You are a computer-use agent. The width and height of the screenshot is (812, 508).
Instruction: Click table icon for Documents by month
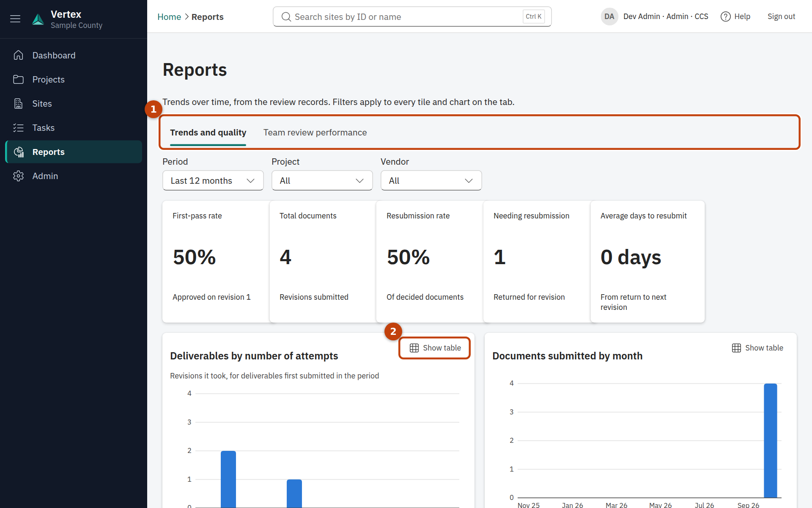point(736,348)
